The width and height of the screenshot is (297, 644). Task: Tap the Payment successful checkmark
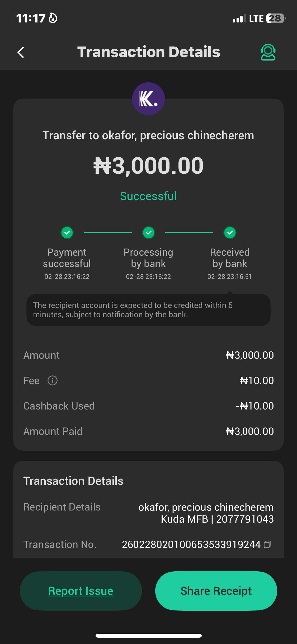point(67,233)
